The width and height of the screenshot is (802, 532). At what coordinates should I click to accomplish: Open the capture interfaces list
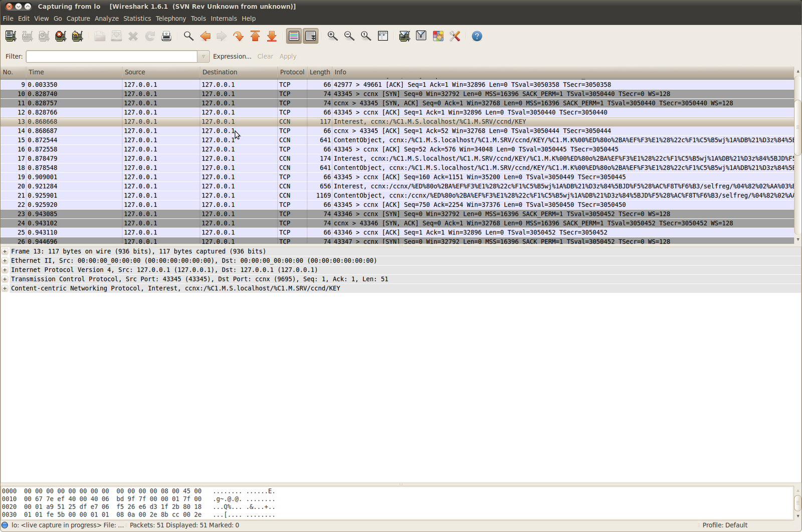point(10,36)
